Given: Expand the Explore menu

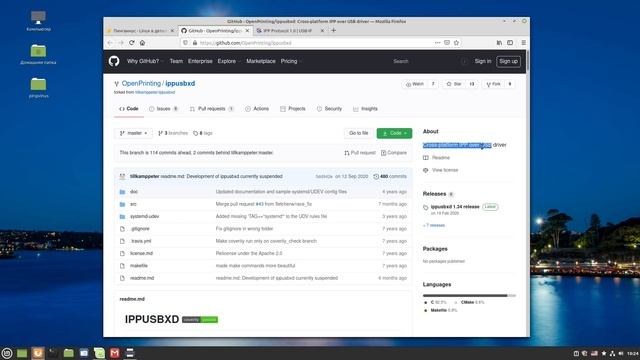Looking at the screenshot, I should 229,61.
